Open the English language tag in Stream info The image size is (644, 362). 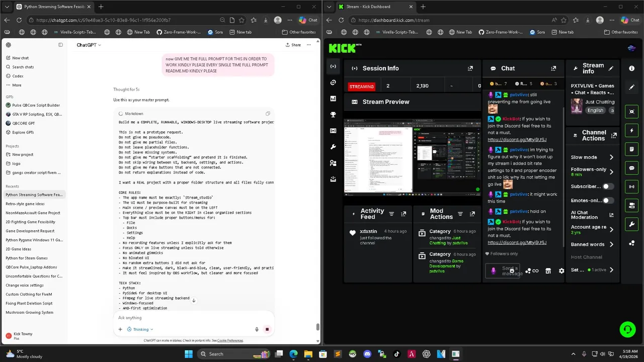(x=595, y=110)
